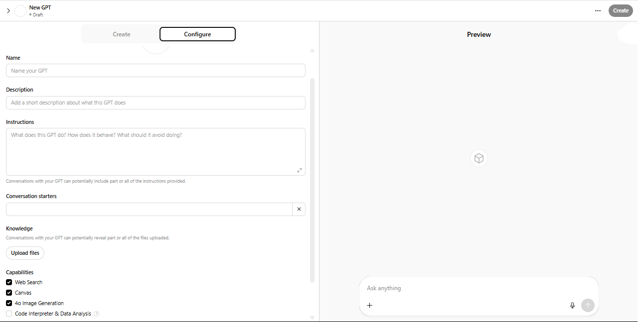This screenshot has height=322, width=644.
Task: Click the Draft status label
Action: [38, 15]
